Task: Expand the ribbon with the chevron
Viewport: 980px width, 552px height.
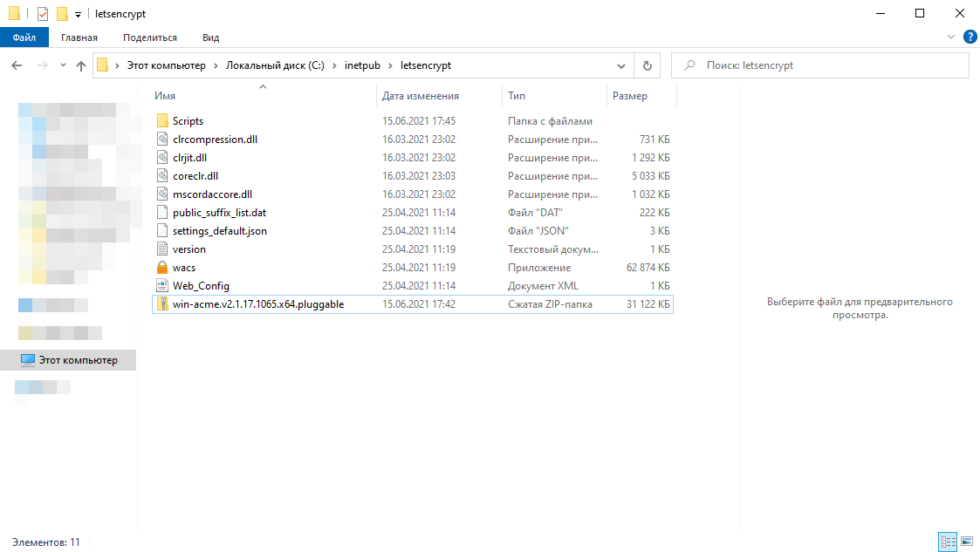Action: [951, 37]
